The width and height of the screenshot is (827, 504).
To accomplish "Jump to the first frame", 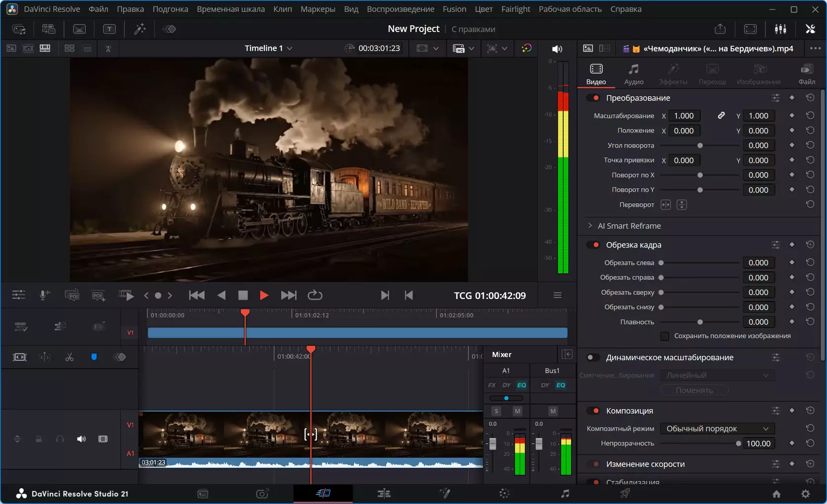I will (x=197, y=295).
